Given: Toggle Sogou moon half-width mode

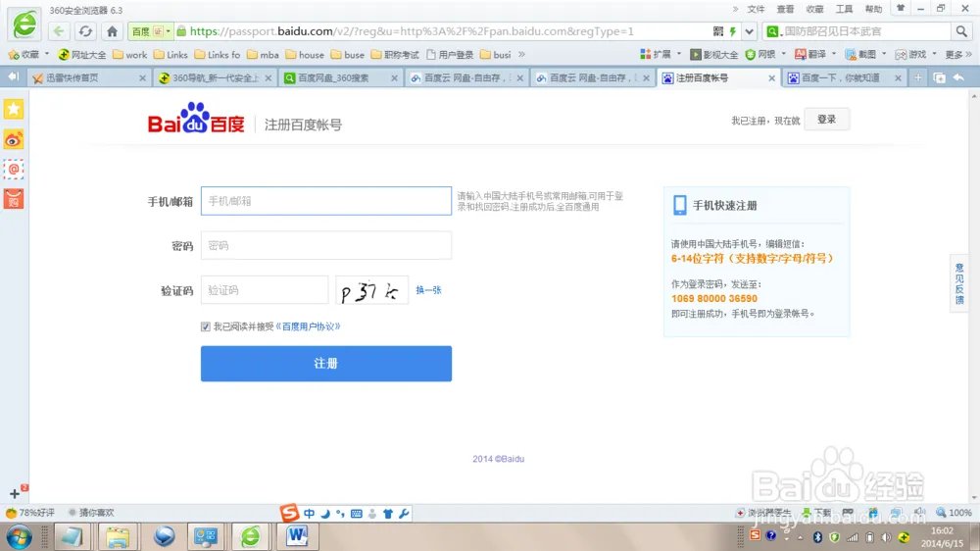Looking at the screenshot, I should tap(325, 514).
